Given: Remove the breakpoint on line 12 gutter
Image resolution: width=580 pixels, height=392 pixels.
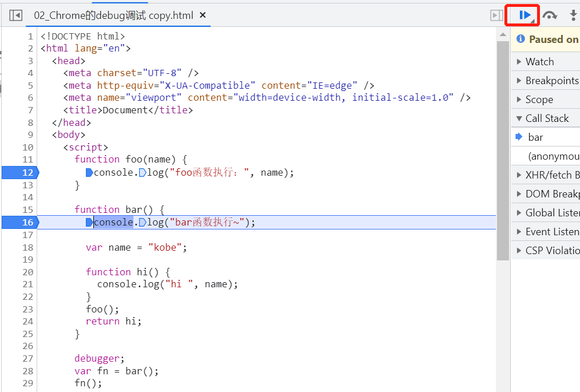Looking at the screenshot, I should pos(21,173).
